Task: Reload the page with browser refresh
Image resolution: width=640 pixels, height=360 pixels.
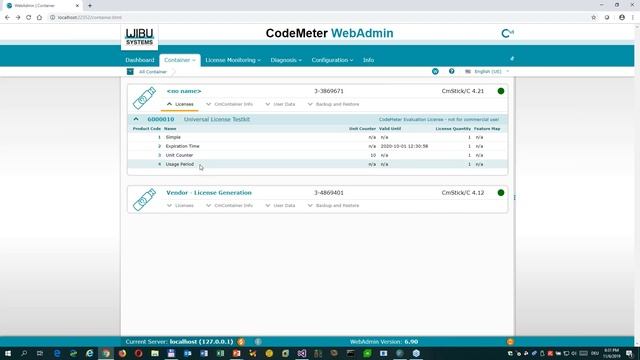Action: point(29,18)
